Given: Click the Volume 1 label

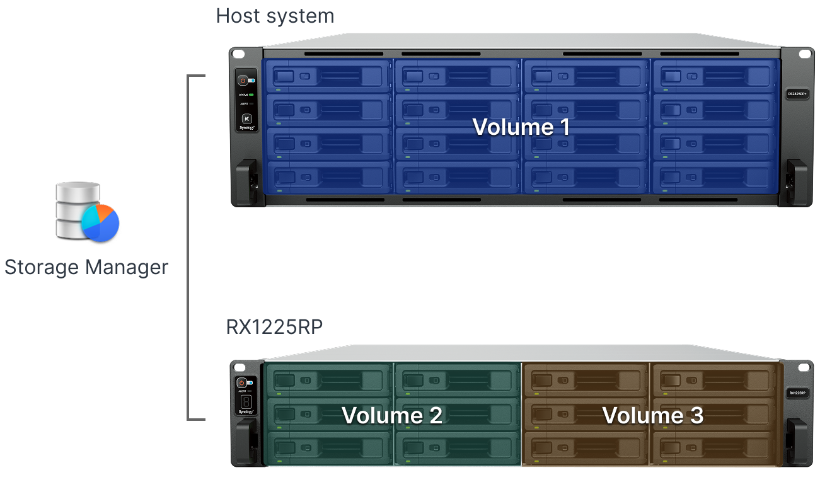Looking at the screenshot, I should click(522, 127).
